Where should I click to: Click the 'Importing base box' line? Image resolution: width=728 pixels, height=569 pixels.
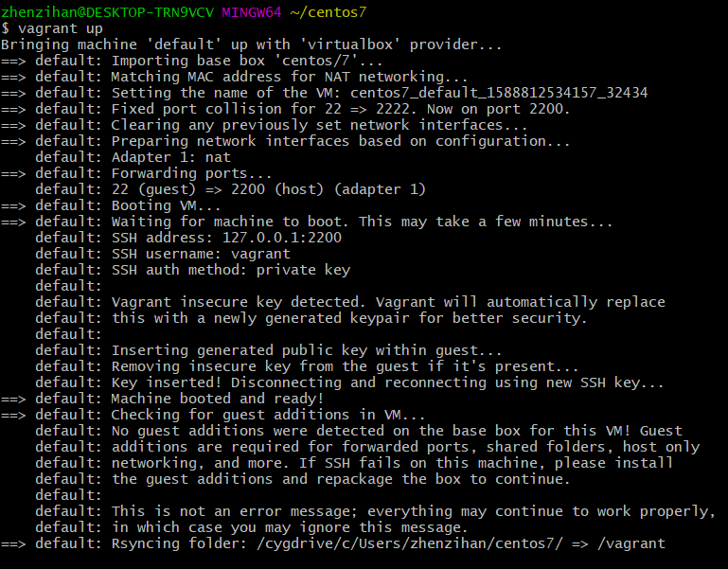[192, 61]
